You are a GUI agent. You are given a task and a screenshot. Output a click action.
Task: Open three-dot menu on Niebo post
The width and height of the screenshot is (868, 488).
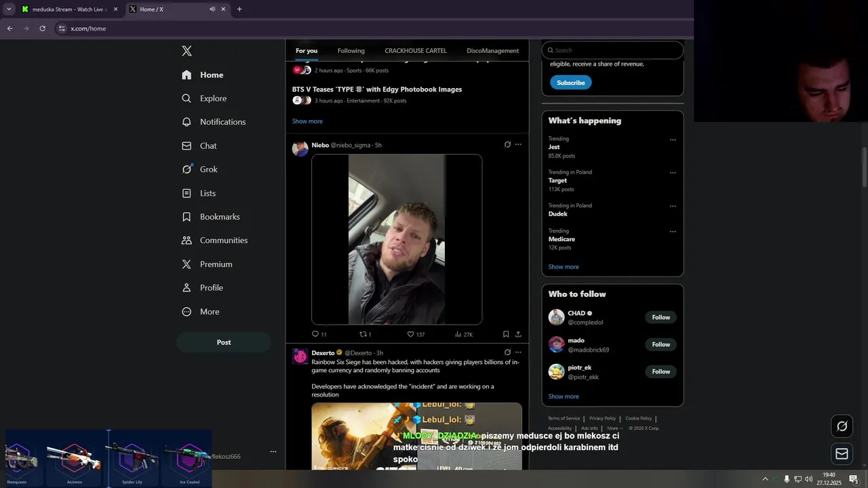pos(518,144)
